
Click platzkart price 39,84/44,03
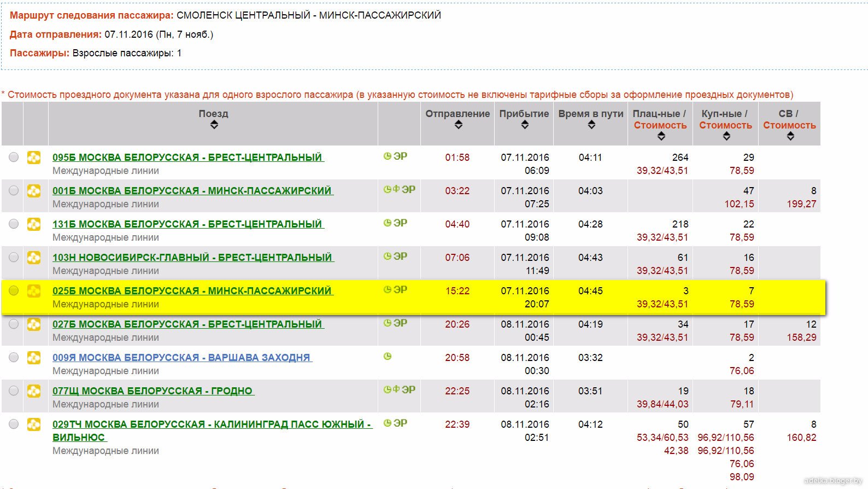click(662, 404)
